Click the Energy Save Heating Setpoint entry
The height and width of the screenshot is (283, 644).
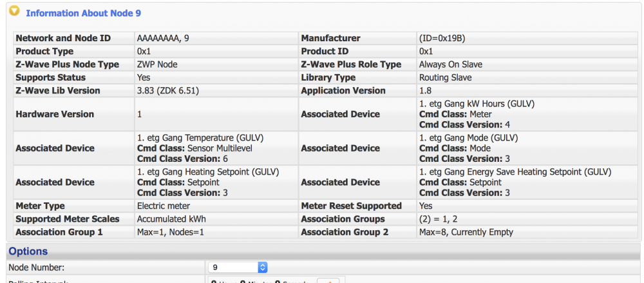(x=515, y=172)
